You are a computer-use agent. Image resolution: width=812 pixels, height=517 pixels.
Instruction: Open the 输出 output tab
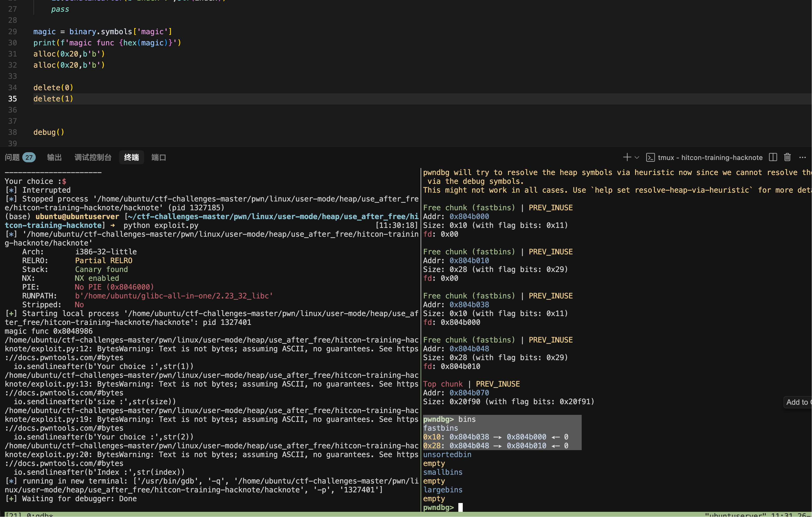pos(54,157)
